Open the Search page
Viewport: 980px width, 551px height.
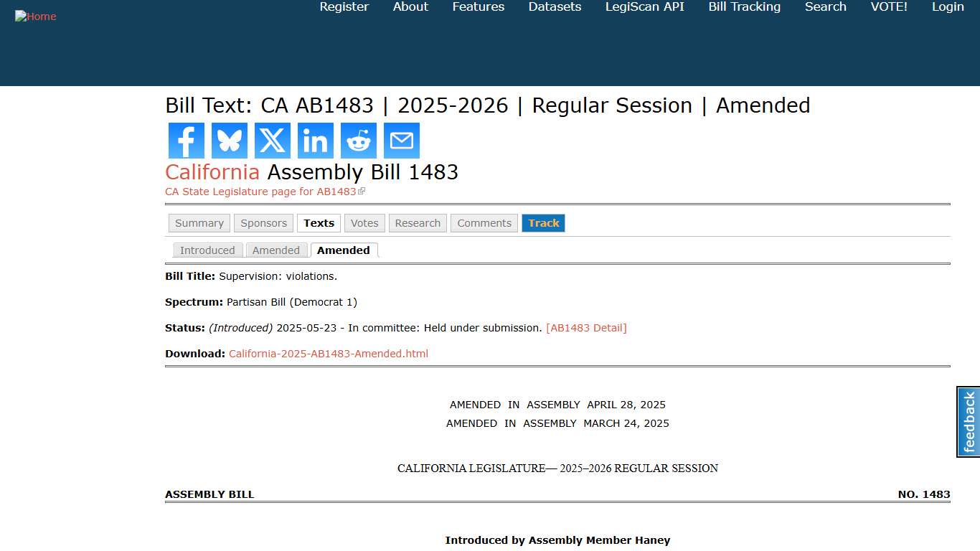click(825, 7)
